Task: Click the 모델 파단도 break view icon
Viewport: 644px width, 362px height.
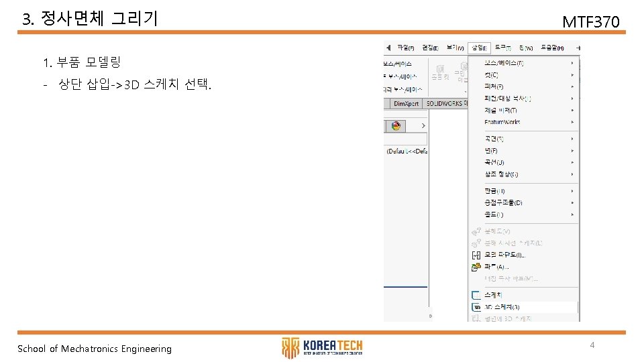Action: 476,255
